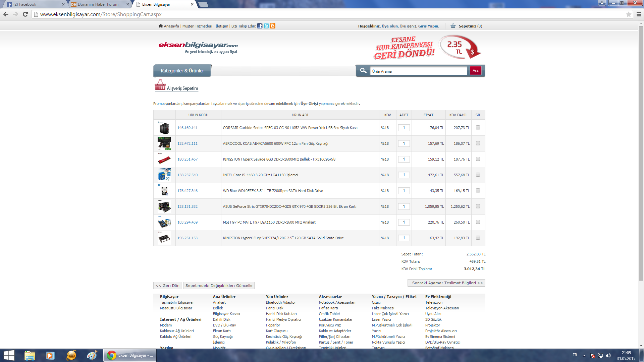This screenshot has width=644, height=362.
Task: Tick delete checkbox for AEROCOOL power supply
Action: pyautogui.click(x=478, y=143)
